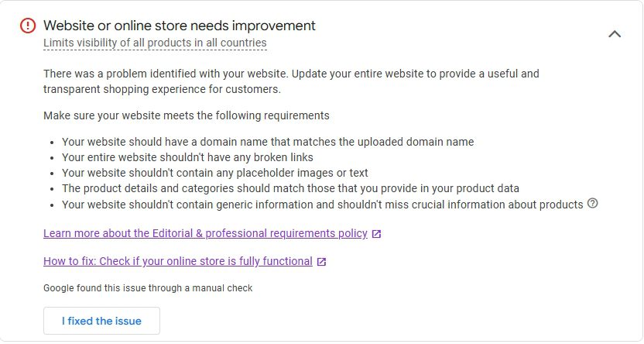
Task: Click the red error alert icon
Action: (x=28, y=26)
